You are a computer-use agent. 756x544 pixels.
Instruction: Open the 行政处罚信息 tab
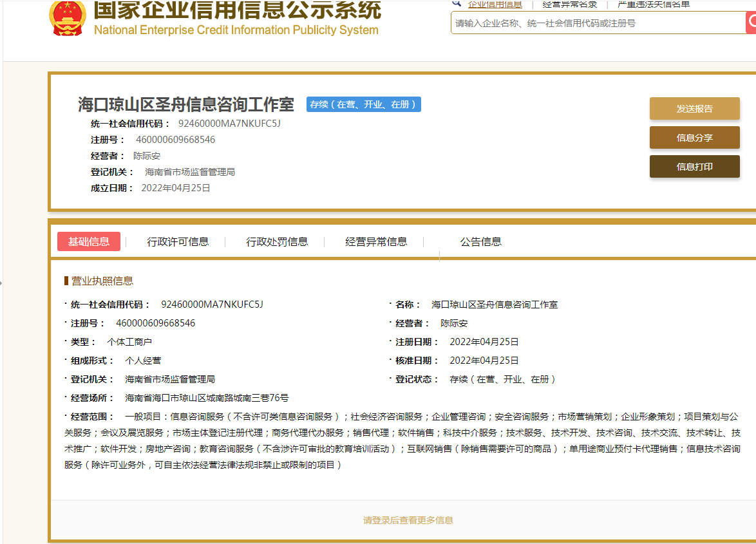[x=277, y=241]
